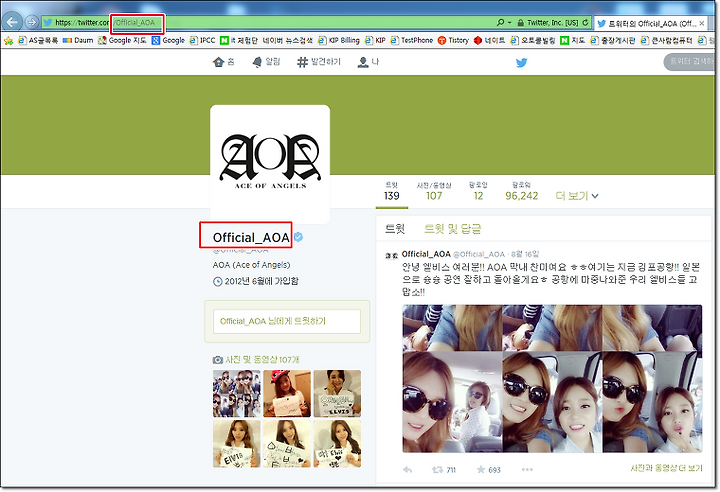The width and height of the screenshot is (720, 492).
Task: Switch to the 트윗 및 답글 tab
Action: [452, 229]
